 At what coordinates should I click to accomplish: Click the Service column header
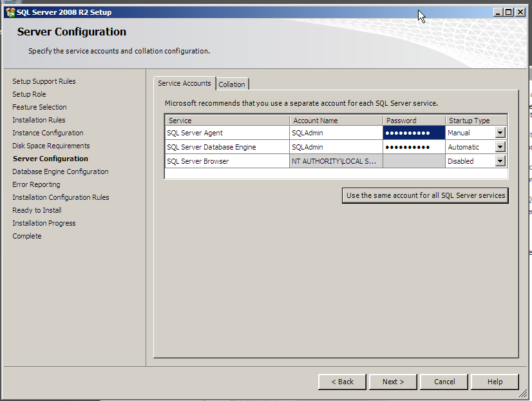coord(227,121)
